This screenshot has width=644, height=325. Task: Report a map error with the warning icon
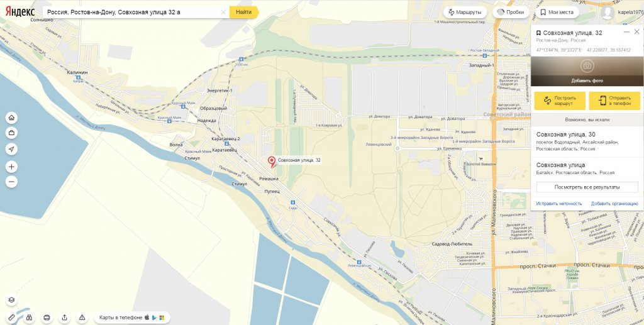[x=82, y=317]
